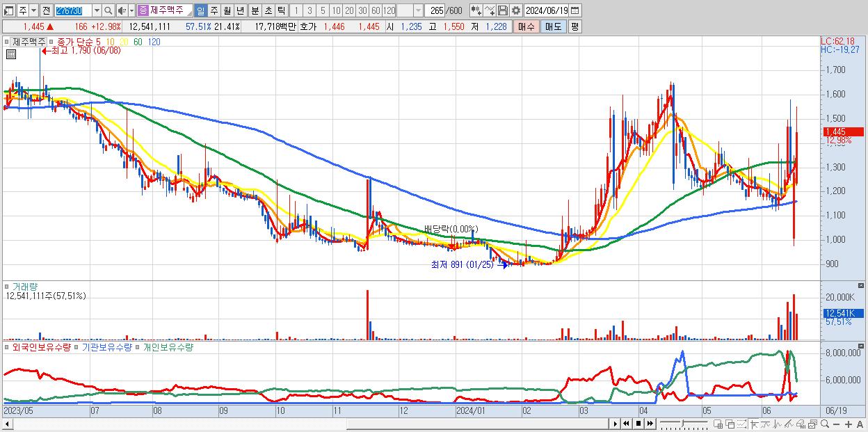Open the calendar date picker icon

pos(574,10)
